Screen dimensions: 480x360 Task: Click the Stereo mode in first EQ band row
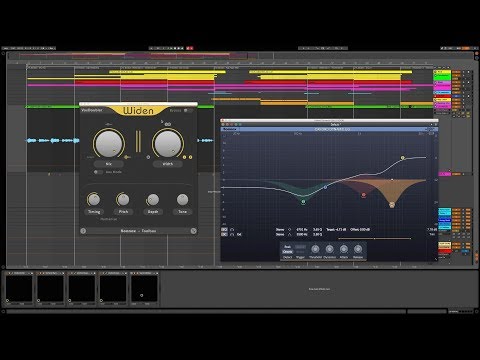click(280, 230)
